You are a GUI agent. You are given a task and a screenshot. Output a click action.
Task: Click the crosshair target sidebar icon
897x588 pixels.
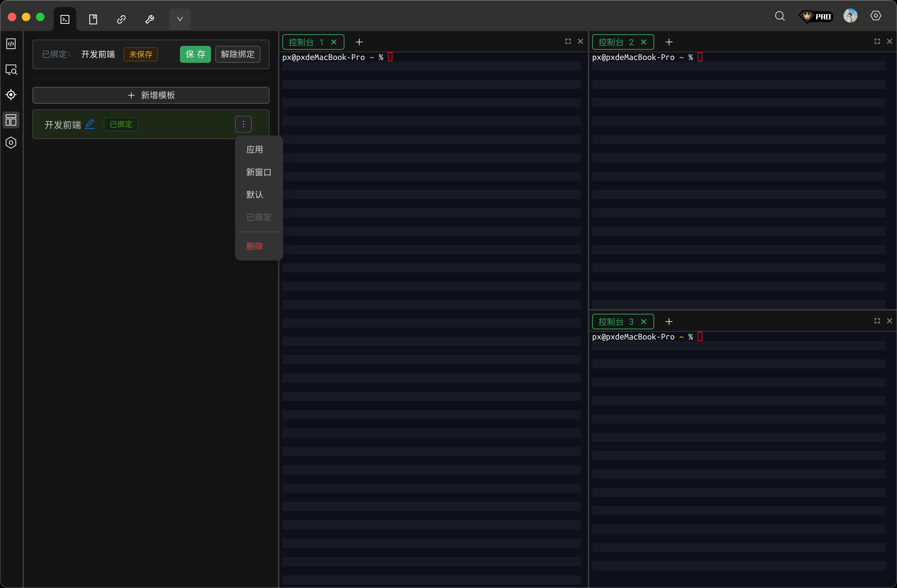[x=11, y=95]
